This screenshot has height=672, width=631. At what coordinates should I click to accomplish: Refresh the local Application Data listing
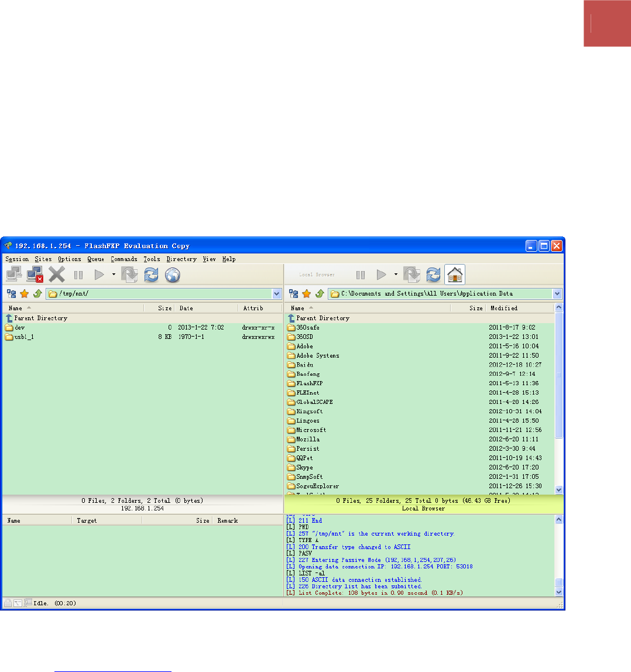(433, 275)
